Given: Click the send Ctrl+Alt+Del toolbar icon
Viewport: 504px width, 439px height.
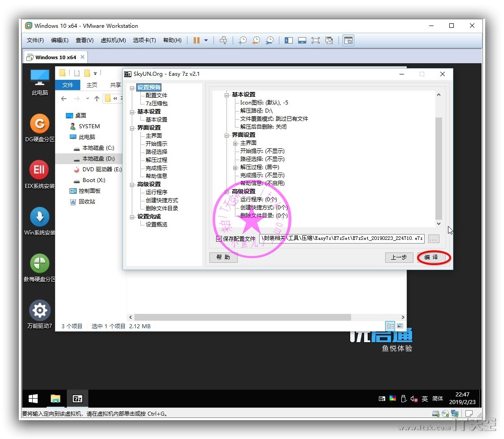Looking at the screenshot, I should (x=223, y=40).
